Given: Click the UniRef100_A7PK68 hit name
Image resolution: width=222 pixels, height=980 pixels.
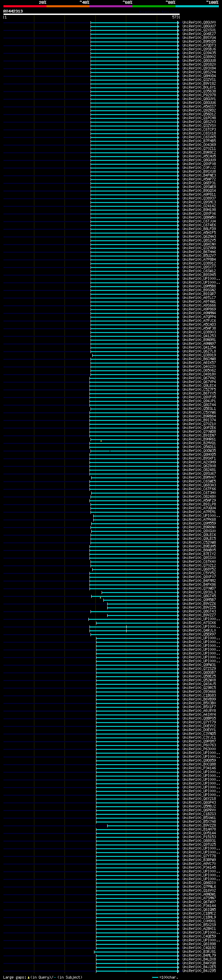Looking at the screenshot, I should point(199,519).
